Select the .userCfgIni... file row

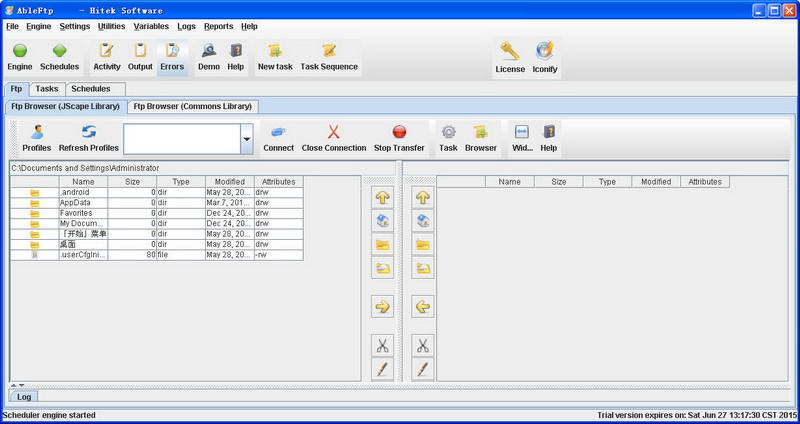[x=157, y=255]
